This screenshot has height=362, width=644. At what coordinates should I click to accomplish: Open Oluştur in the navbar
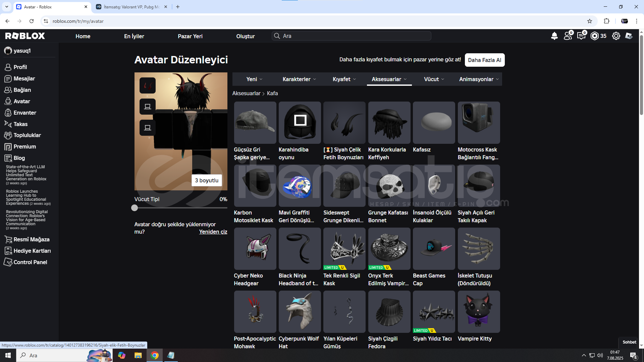tap(246, 36)
